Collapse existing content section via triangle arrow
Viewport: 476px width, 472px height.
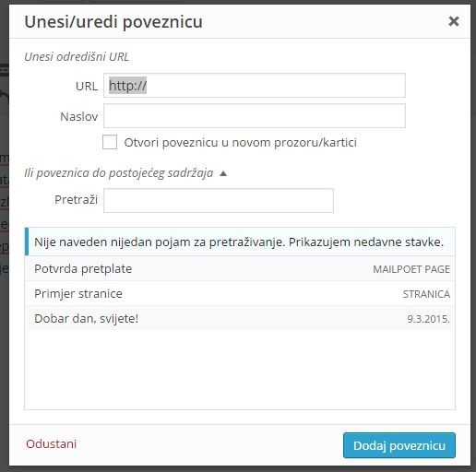223,173
